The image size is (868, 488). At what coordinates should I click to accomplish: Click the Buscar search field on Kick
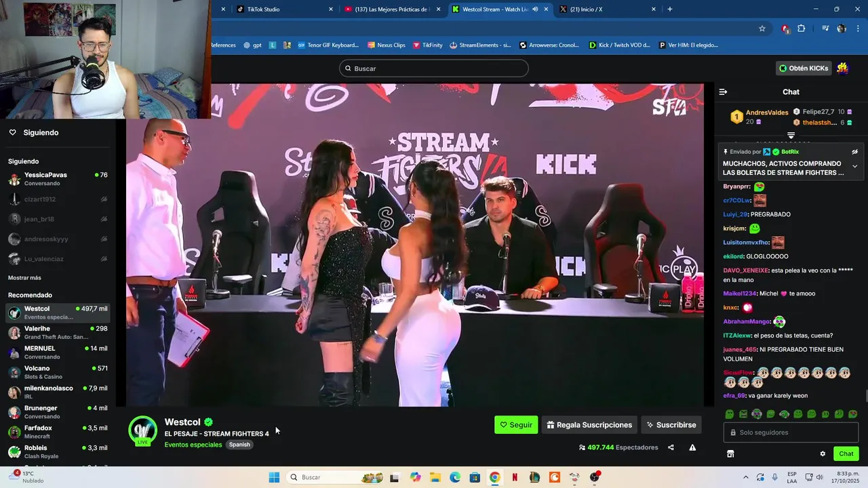click(x=434, y=68)
